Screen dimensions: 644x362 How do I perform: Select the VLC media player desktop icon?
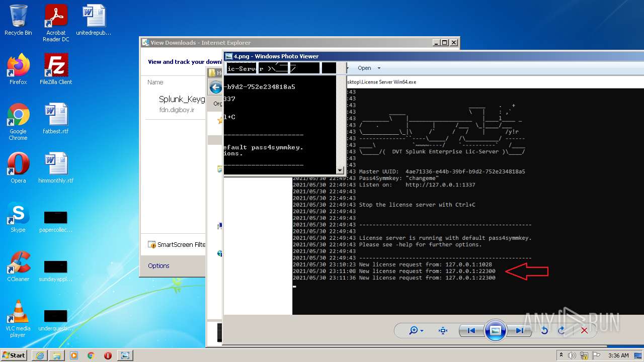pyautogui.click(x=18, y=319)
